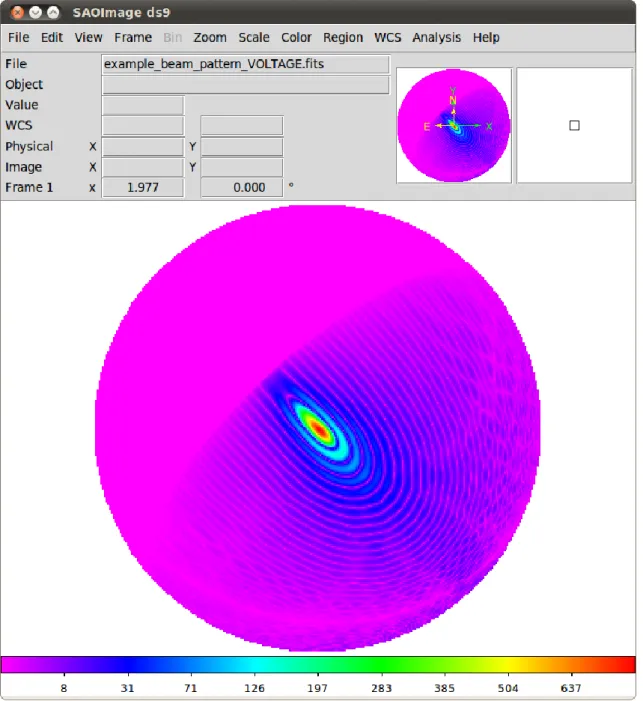The image size is (643, 701).
Task: Open the View menu
Action: 88,38
